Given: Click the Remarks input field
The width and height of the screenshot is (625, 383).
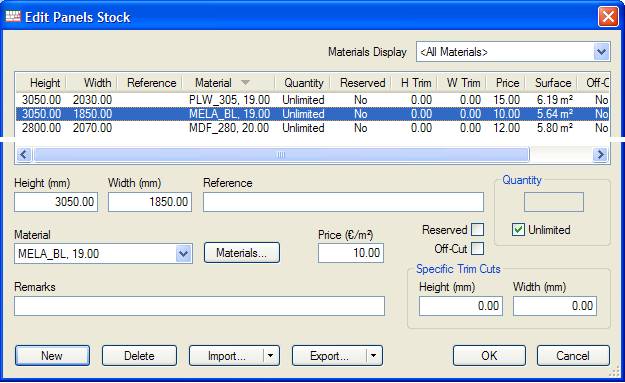Looking at the screenshot, I should coord(199,306).
